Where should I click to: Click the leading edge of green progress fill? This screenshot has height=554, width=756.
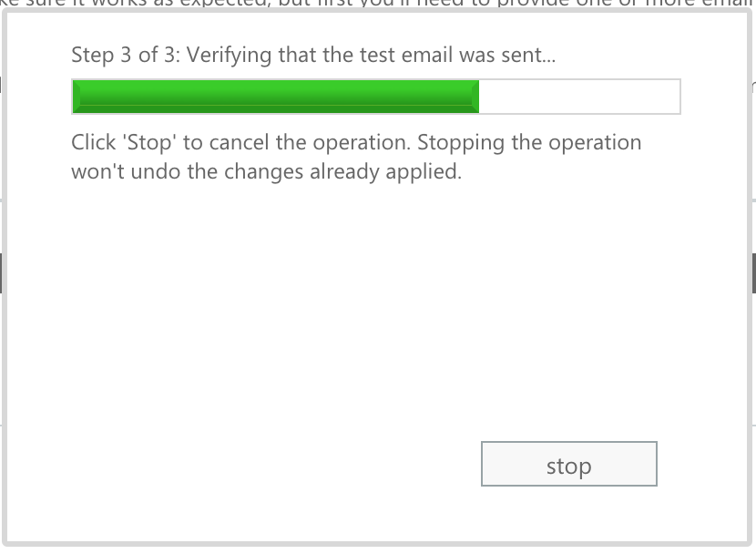click(x=475, y=97)
